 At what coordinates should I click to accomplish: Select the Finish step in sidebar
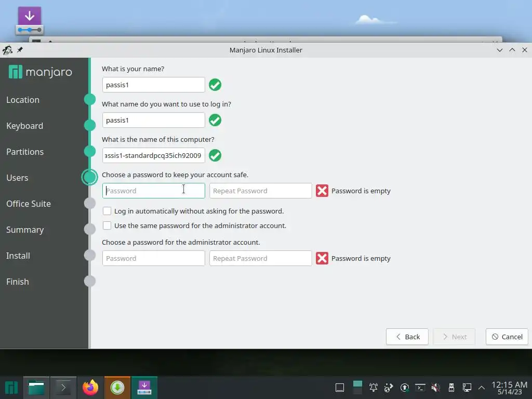click(17, 282)
